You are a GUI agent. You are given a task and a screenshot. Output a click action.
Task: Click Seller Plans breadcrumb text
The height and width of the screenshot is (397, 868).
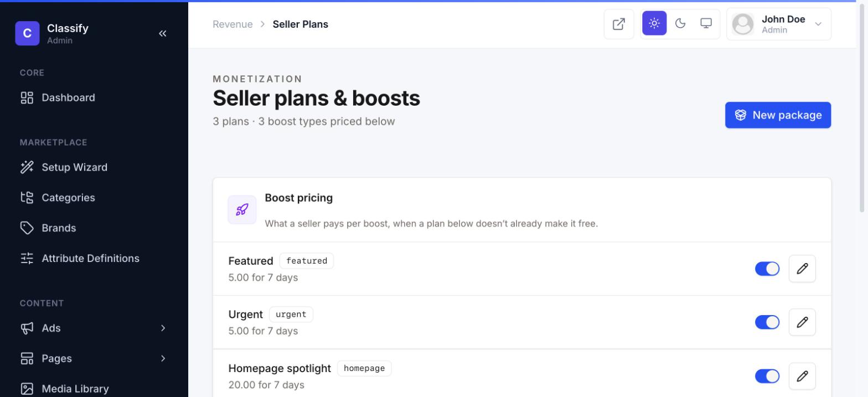[x=301, y=24]
